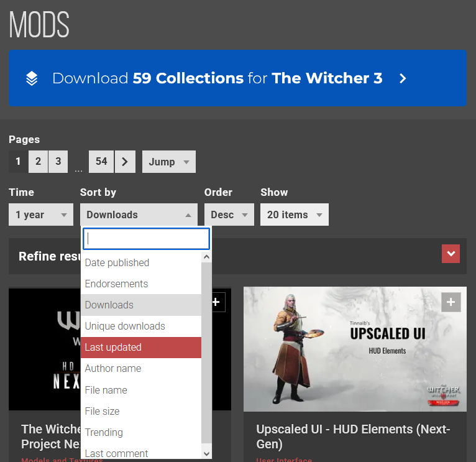Viewport: 476px width, 462px height.
Task: Open the Order dropdown showing Desc
Action: [x=229, y=215]
